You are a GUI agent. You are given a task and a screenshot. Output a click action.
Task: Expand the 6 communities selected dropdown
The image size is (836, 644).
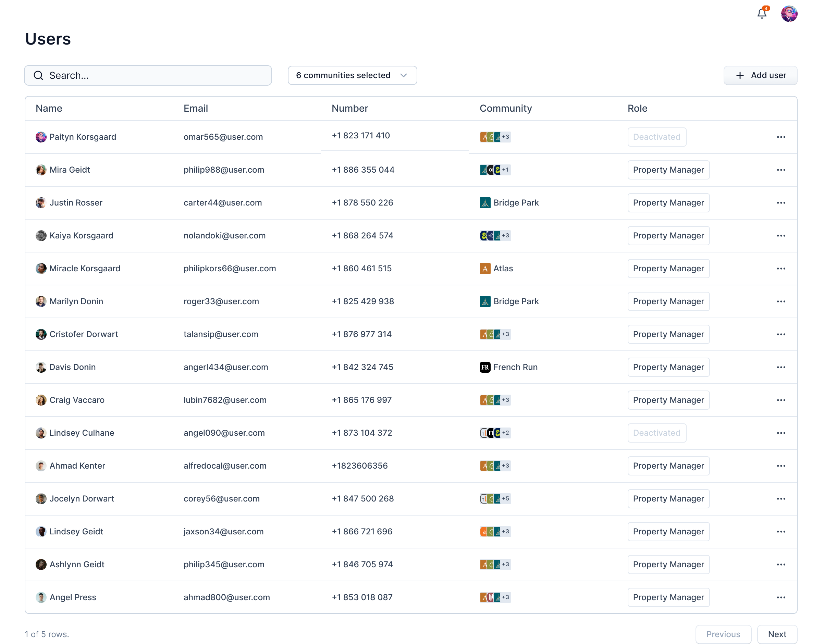click(352, 75)
